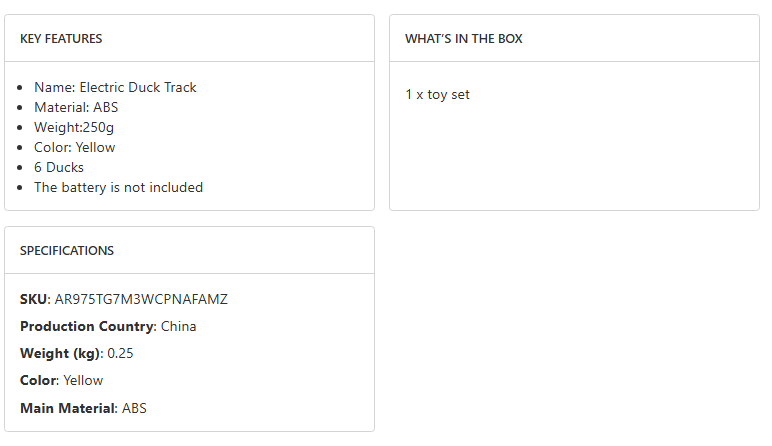Click the 'Weight:250g' feature bullet
This screenshot has width=772, height=446.
[74, 127]
